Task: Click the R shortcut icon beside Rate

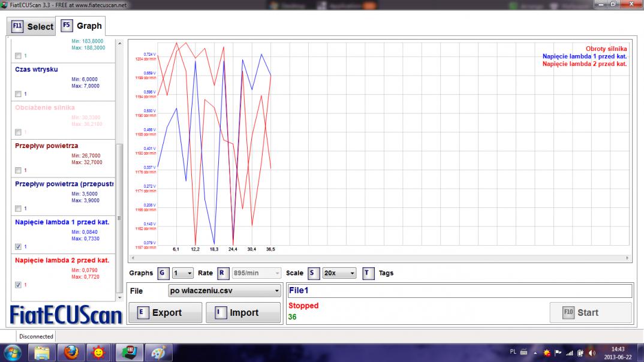Action: (222, 273)
